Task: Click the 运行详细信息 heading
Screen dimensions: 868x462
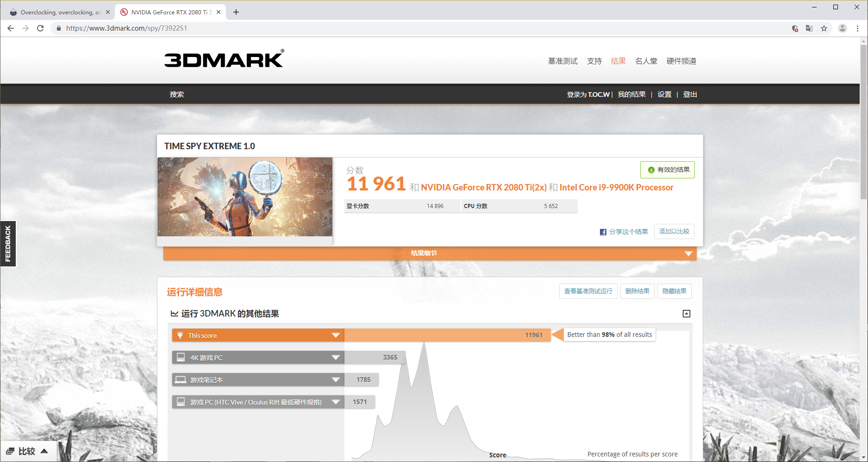Action: tap(195, 292)
